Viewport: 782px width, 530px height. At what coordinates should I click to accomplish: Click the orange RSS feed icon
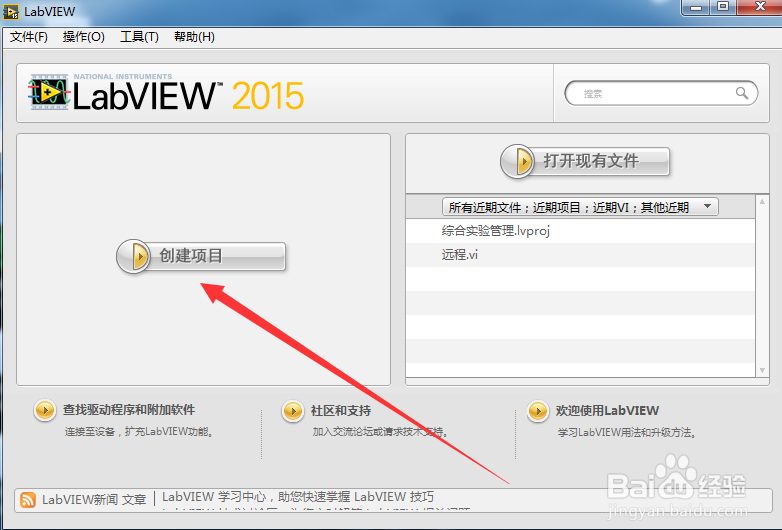(x=28, y=500)
